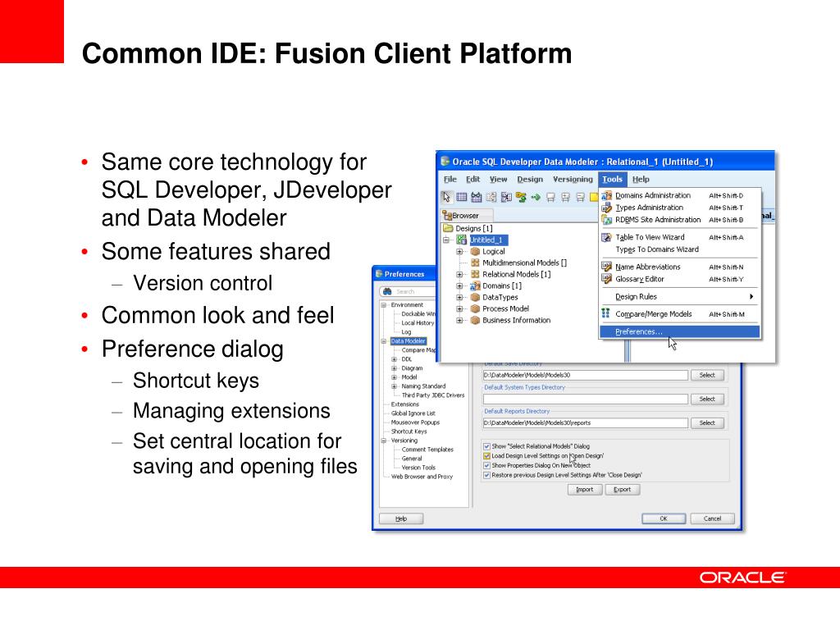Click Select for Default Save Directory
Image resolution: width=840 pixels, height=630 pixels.
tap(707, 376)
